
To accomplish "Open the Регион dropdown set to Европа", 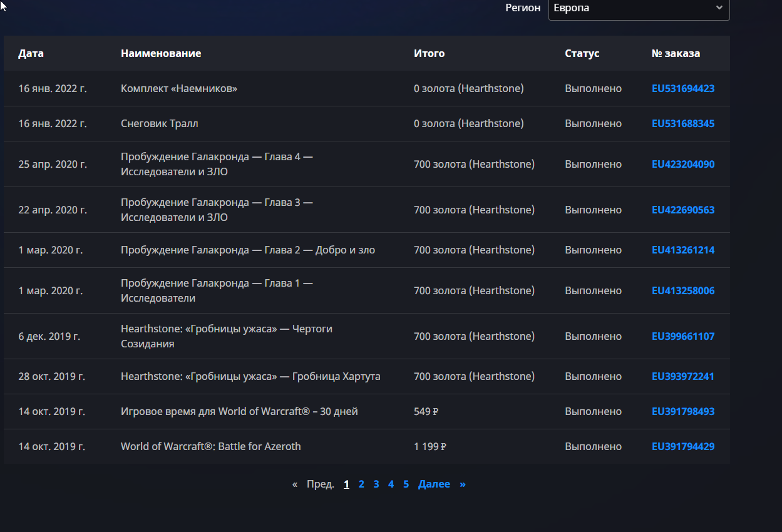I will click(639, 8).
